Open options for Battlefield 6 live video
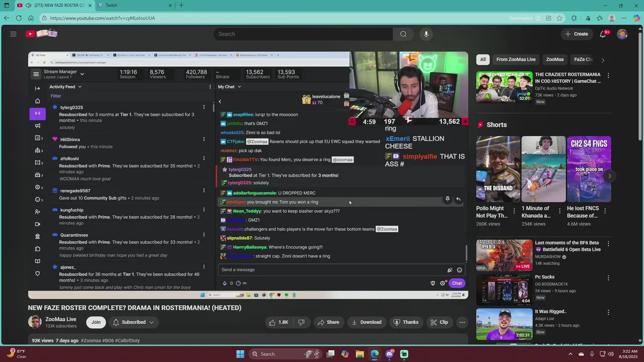 tap(608, 244)
